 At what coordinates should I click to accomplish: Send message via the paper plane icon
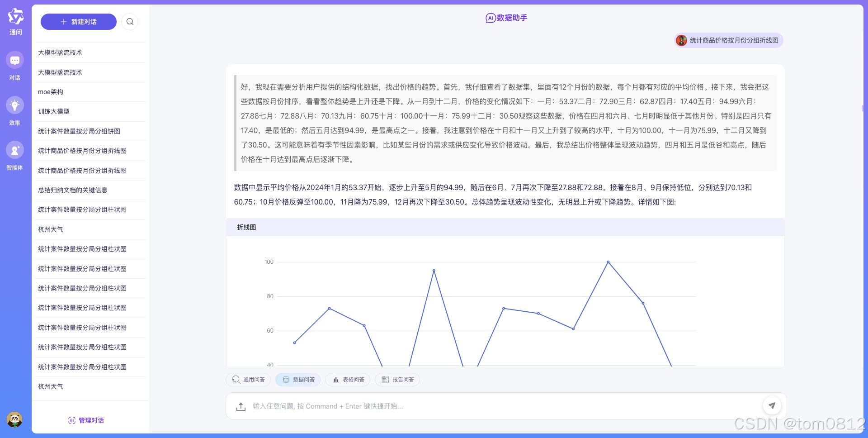click(772, 405)
